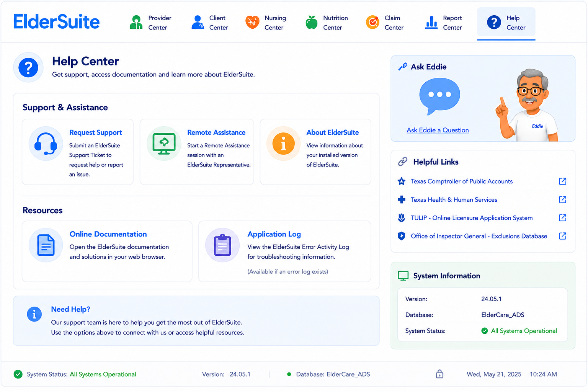This screenshot has height=392, width=588.
Task: Click the About ElderSuite info icon
Action: pyautogui.click(x=284, y=144)
